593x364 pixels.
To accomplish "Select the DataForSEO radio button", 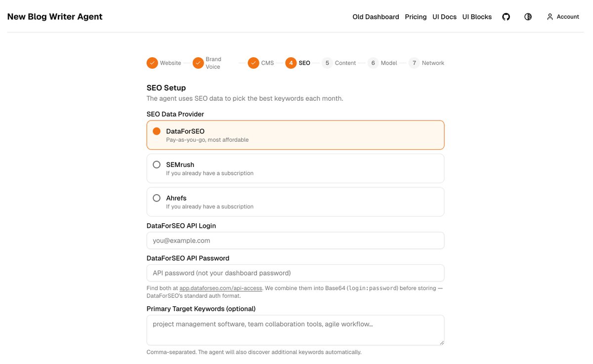I will pyautogui.click(x=157, y=131).
